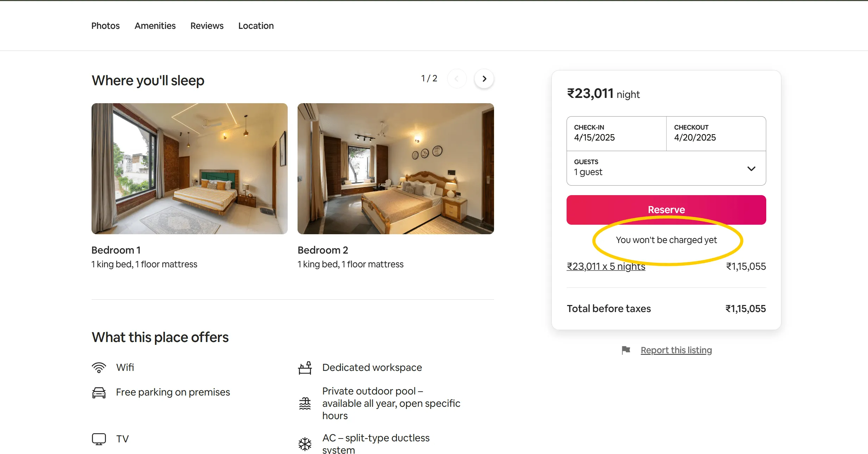Expand the Guests dropdown chevron
The height and width of the screenshot is (454, 868).
[751, 169]
